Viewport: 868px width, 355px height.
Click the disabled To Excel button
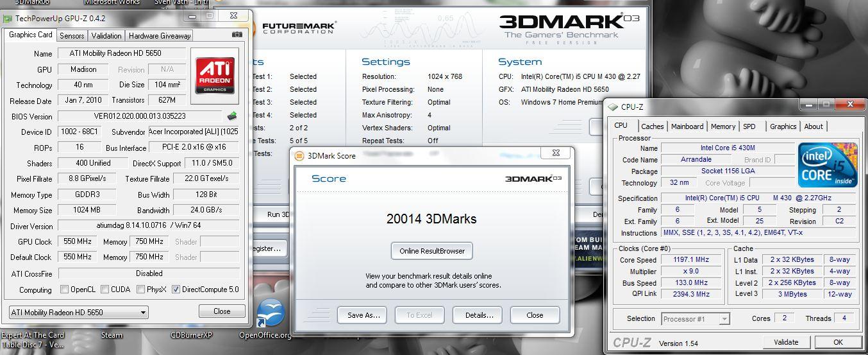pyautogui.click(x=419, y=315)
